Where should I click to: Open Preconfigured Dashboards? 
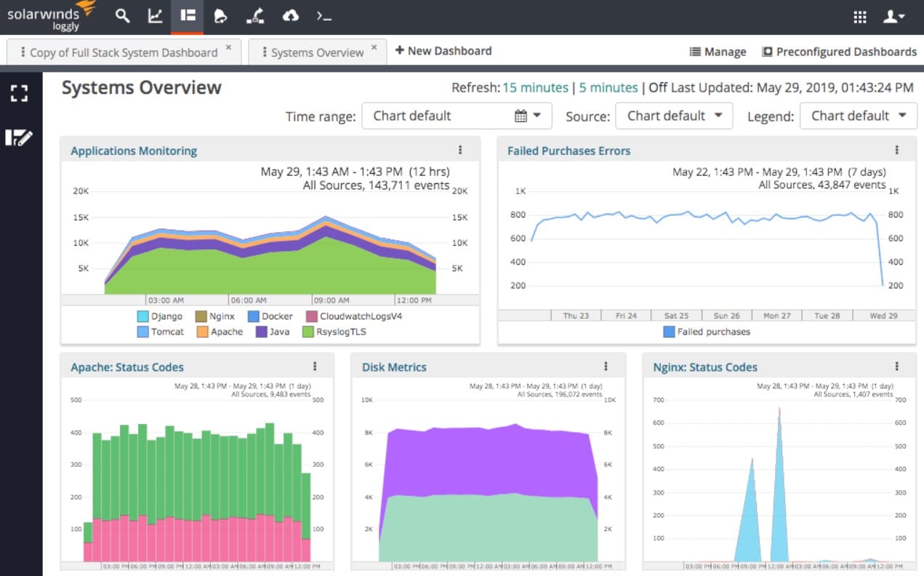[x=840, y=52]
